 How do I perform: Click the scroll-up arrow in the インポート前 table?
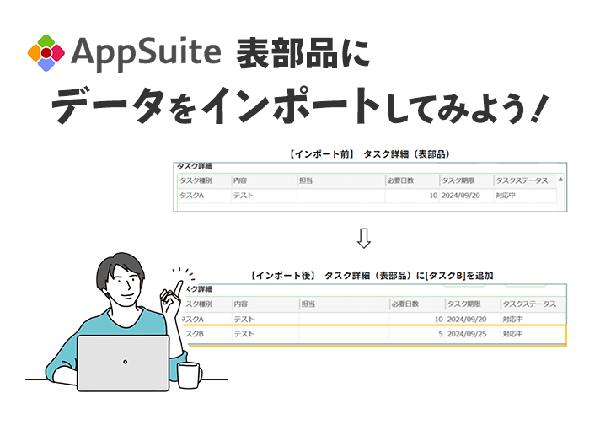(561, 179)
